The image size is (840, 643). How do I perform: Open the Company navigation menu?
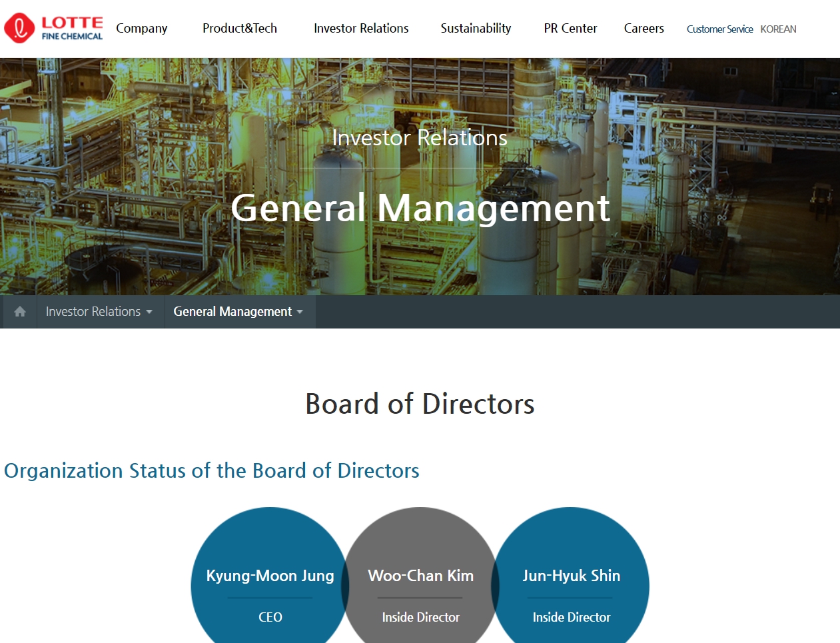click(141, 29)
